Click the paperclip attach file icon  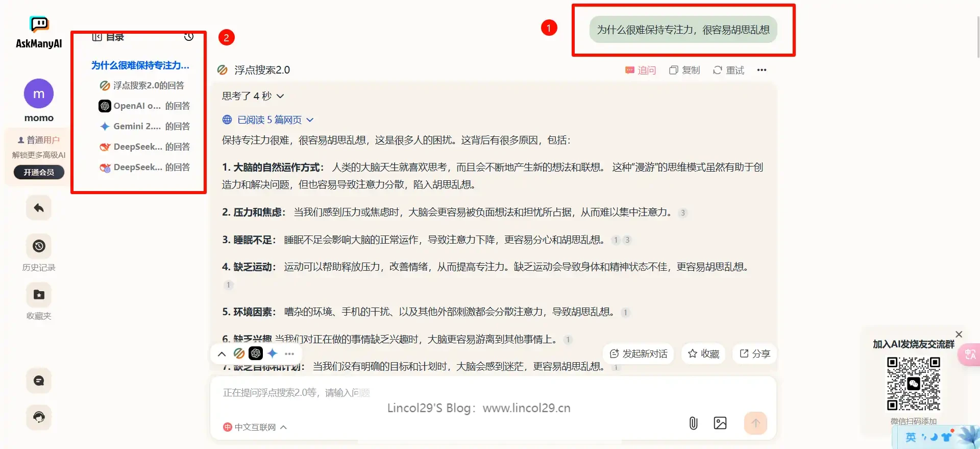693,423
